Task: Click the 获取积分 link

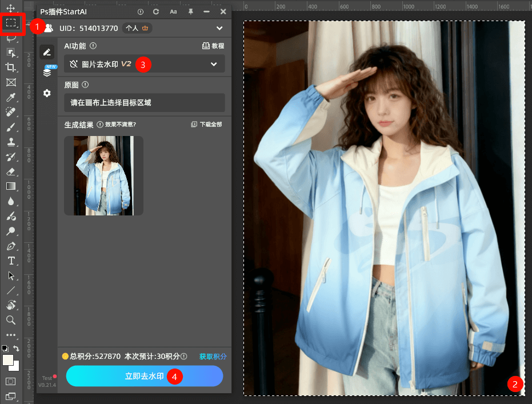Action: click(213, 357)
